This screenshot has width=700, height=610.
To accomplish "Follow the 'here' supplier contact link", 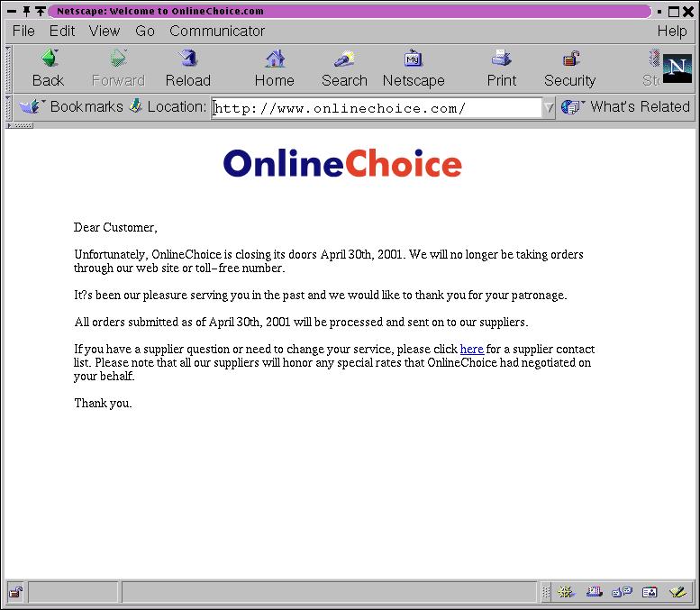I will (472, 349).
